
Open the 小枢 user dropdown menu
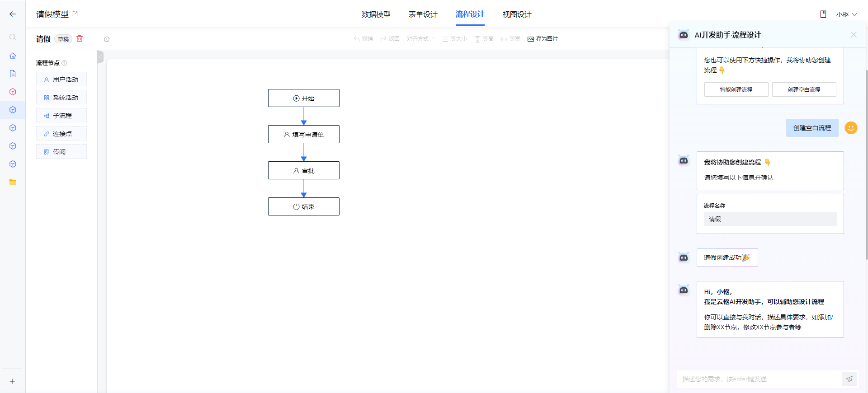coord(846,14)
